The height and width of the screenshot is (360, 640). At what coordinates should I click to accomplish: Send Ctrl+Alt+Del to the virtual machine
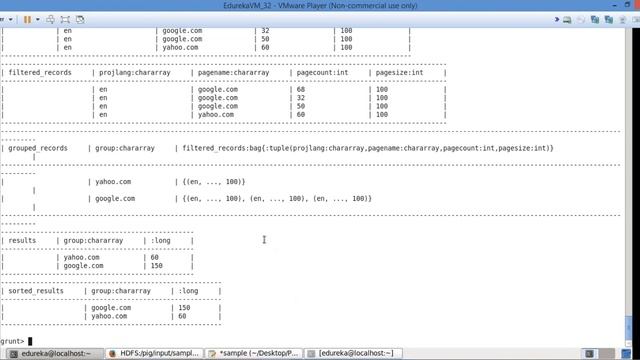coord(50,20)
